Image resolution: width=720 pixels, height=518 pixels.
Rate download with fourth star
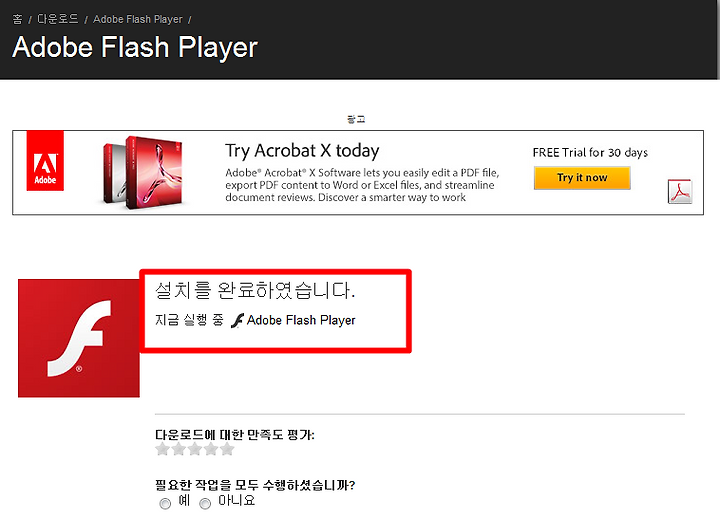[x=211, y=449]
